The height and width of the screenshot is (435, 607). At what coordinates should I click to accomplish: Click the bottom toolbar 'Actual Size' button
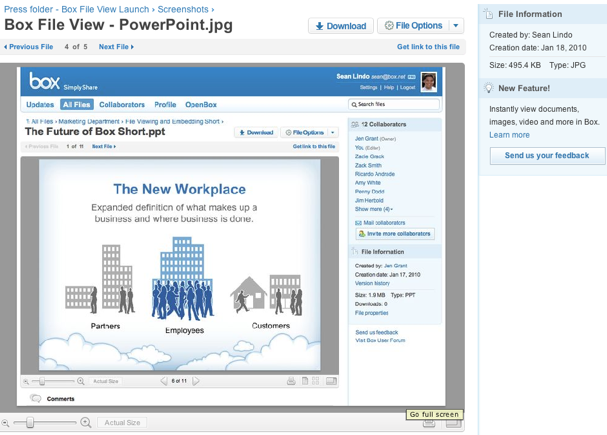[x=122, y=423]
